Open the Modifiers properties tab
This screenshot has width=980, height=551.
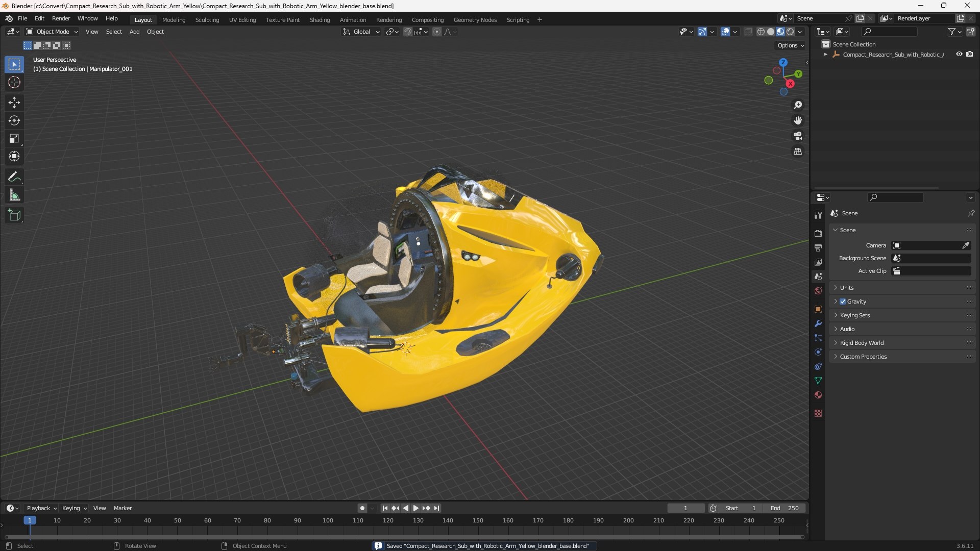tap(818, 323)
